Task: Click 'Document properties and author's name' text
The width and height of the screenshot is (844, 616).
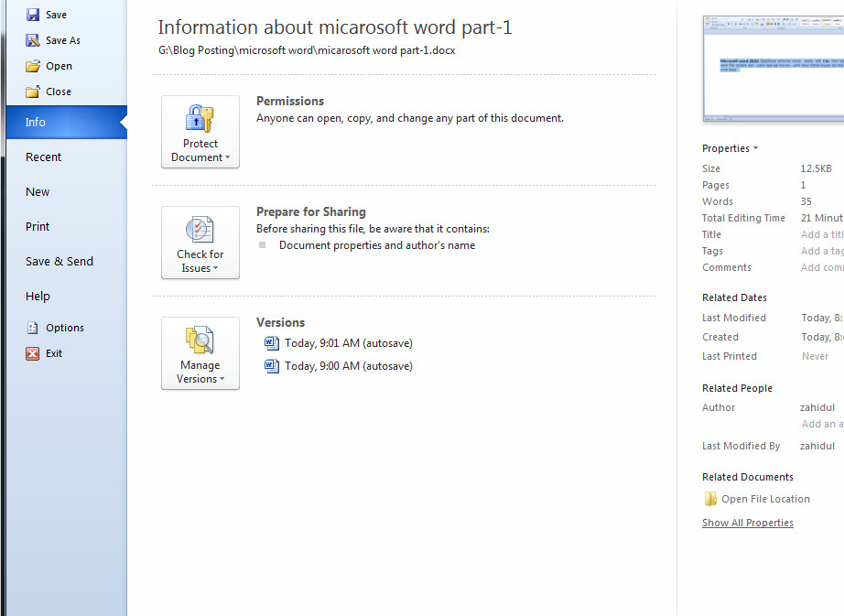Action: click(377, 245)
